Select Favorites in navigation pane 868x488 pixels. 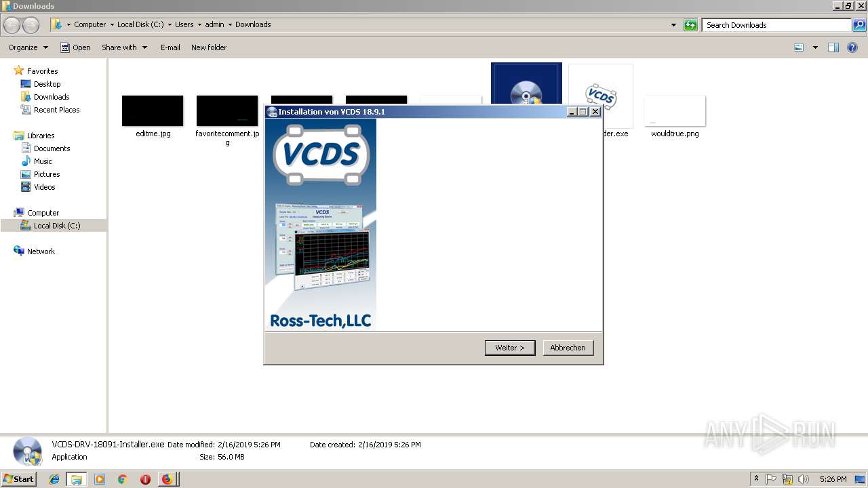coord(42,71)
